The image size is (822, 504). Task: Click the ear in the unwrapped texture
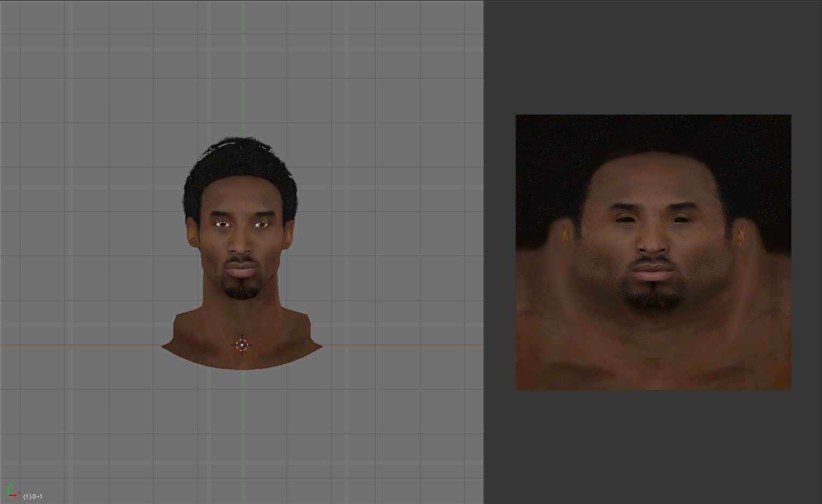pyautogui.click(x=567, y=235)
